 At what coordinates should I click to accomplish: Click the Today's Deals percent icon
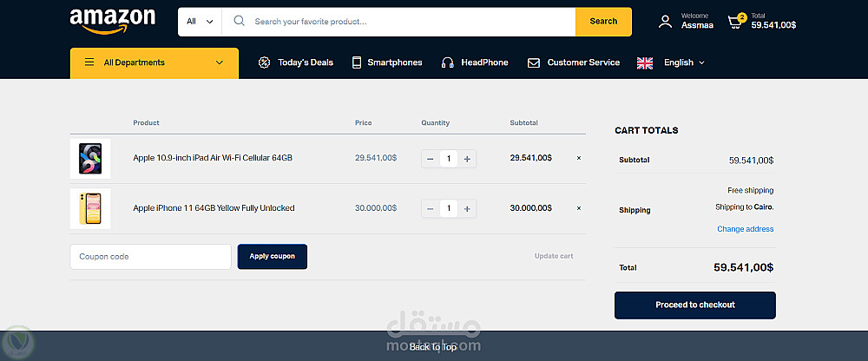[264, 62]
